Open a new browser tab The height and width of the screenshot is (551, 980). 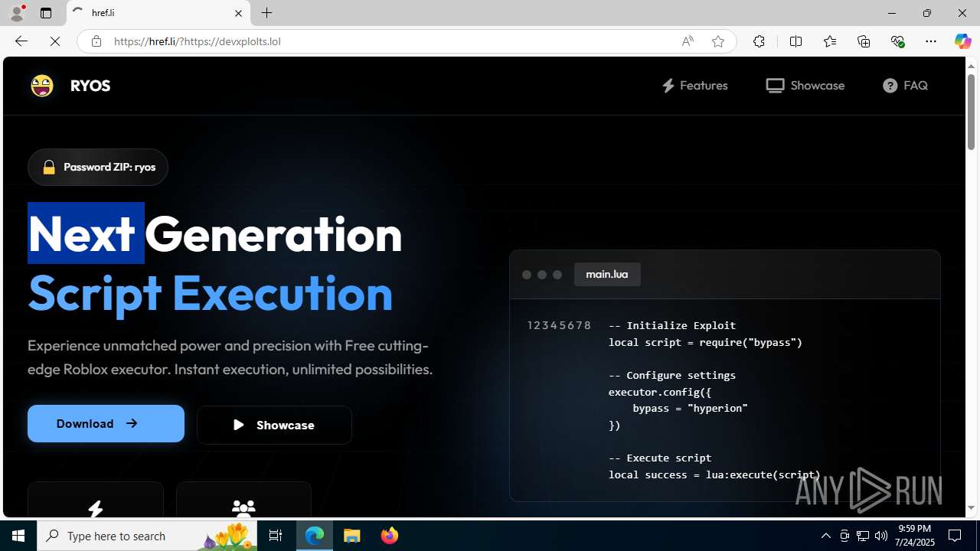[266, 13]
